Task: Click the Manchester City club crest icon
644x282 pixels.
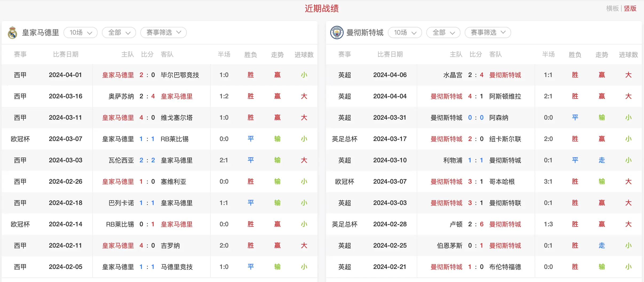Action: pos(337,33)
